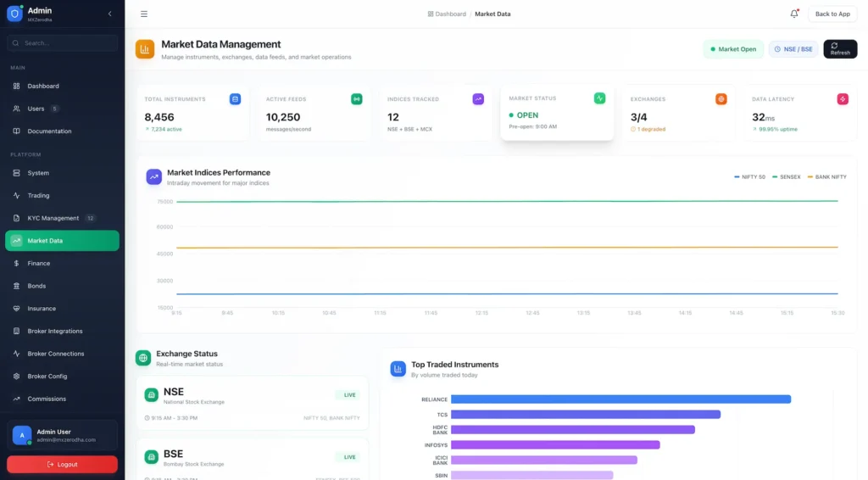Open the notifications bell
The image size is (868, 480).
(793, 14)
